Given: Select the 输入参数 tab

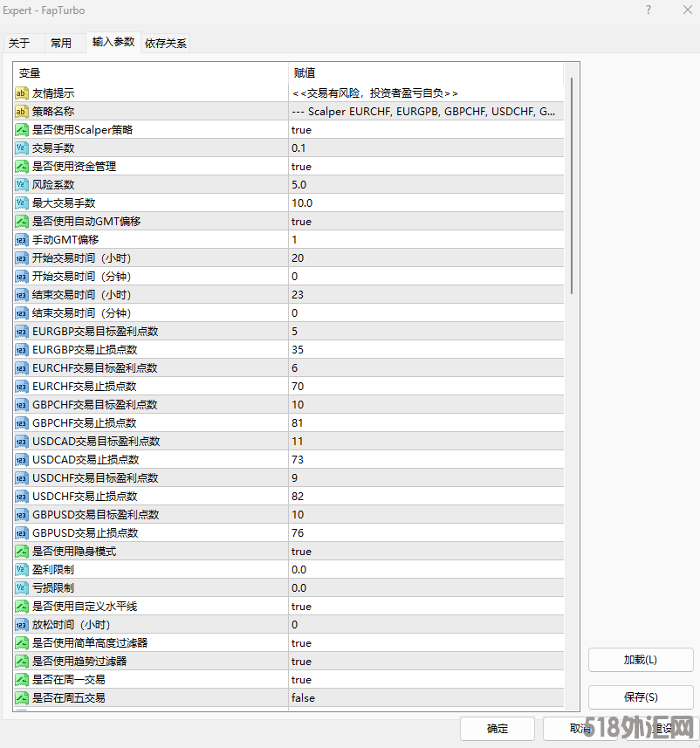Looking at the screenshot, I should (113, 42).
